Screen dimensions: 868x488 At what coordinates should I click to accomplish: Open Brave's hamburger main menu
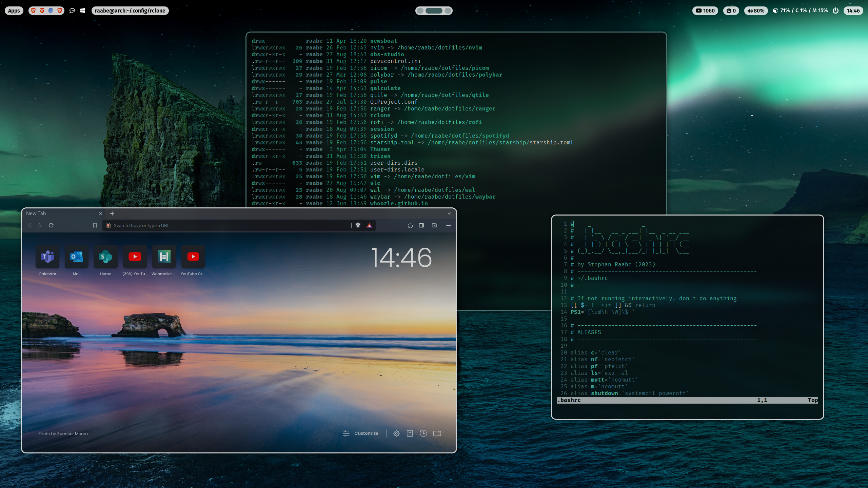point(448,225)
